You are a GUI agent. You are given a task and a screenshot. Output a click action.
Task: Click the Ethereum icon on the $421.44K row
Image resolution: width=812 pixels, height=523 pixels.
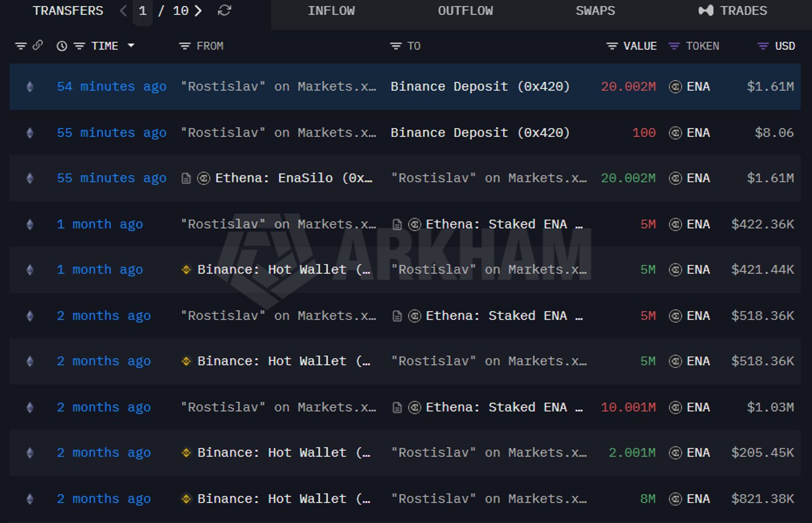point(30,270)
